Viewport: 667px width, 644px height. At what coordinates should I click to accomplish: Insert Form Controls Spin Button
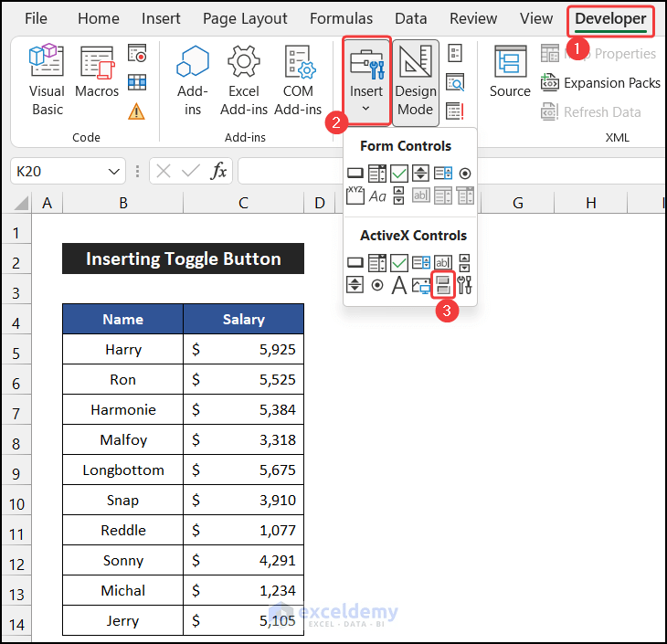click(420, 174)
